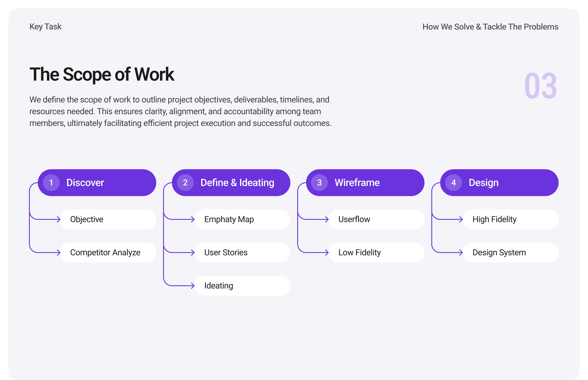Click the number 4 circle badge
The height and width of the screenshot is (380, 588).
(453, 183)
